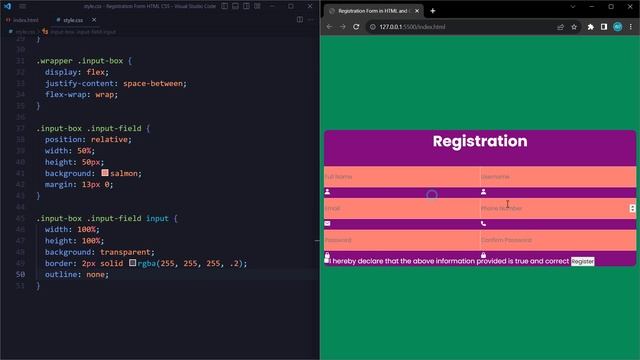Screen dimensions: 640x360
Task: Close the Registration Form browser tab
Action: tap(417, 11)
